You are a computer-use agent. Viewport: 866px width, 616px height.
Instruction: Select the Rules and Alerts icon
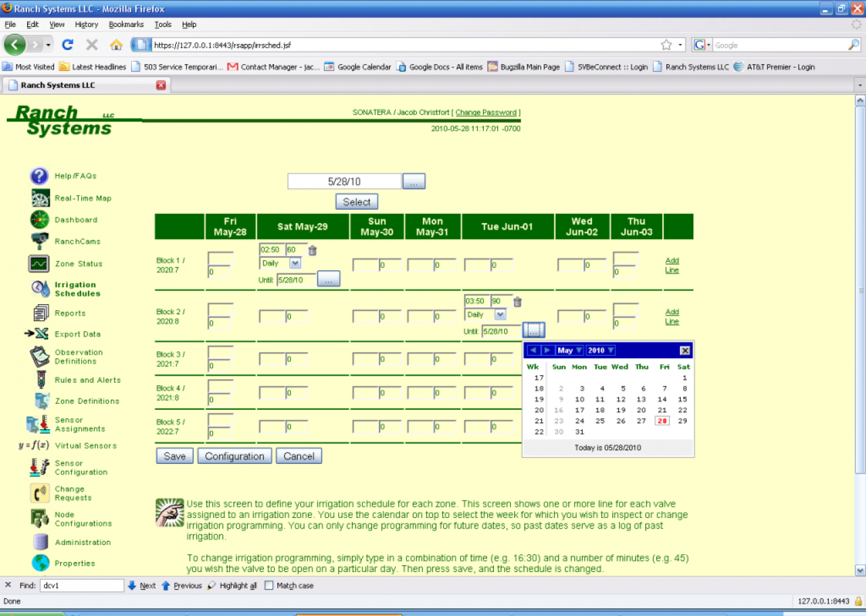pos(39,380)
